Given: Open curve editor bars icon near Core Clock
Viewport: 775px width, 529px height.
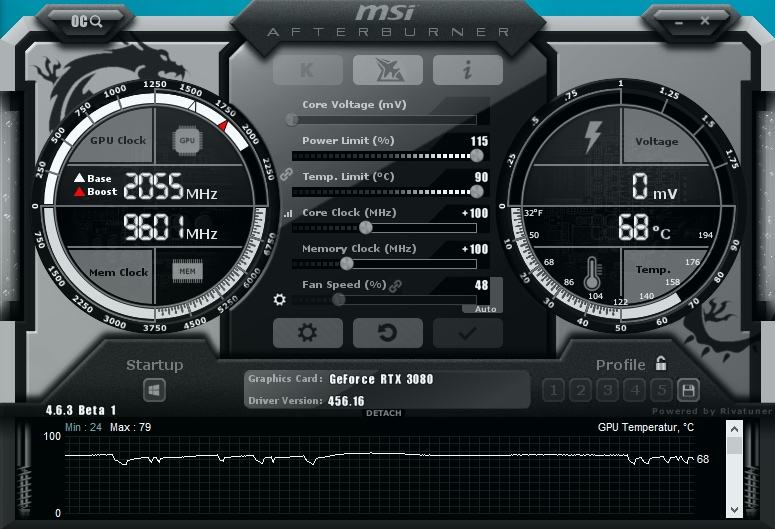Looking at the screenshot, I should pos(288,214).
